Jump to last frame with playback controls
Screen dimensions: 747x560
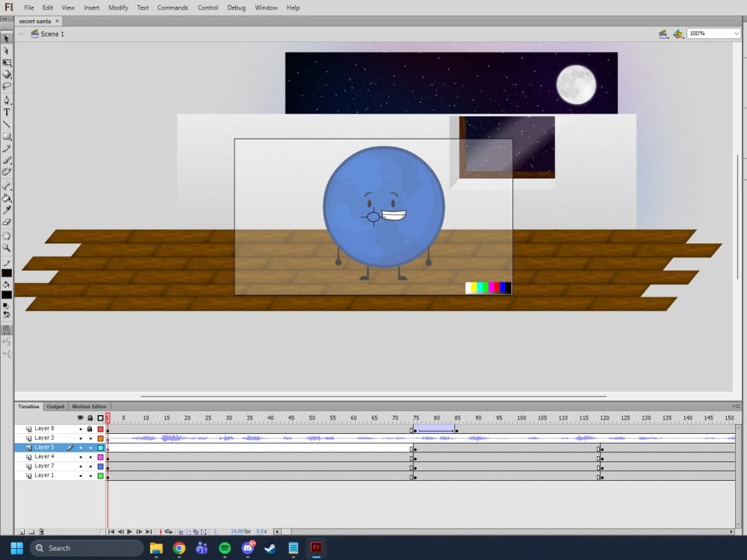pyautogui.click(x=148, y=532)
